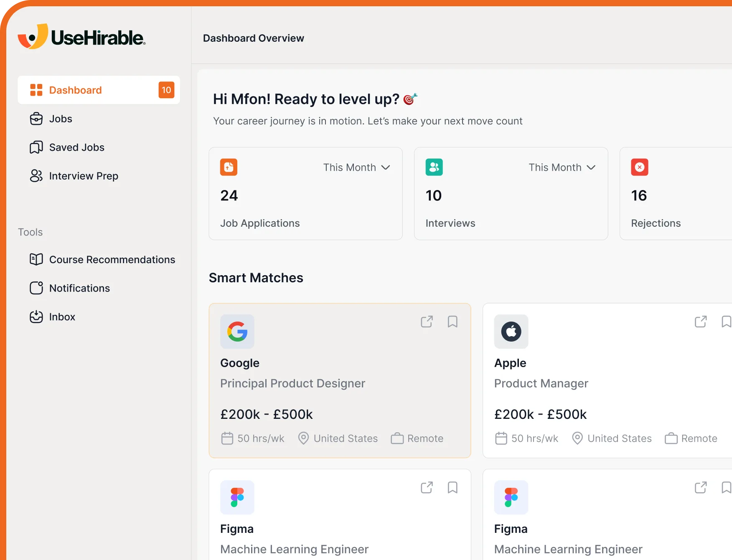Click the Apple company logo

tap(511, 332)
